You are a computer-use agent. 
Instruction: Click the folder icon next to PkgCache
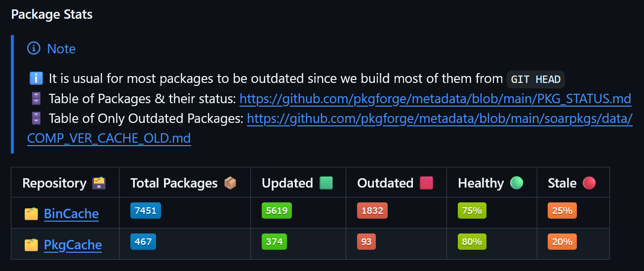click(x=31, y=245)
